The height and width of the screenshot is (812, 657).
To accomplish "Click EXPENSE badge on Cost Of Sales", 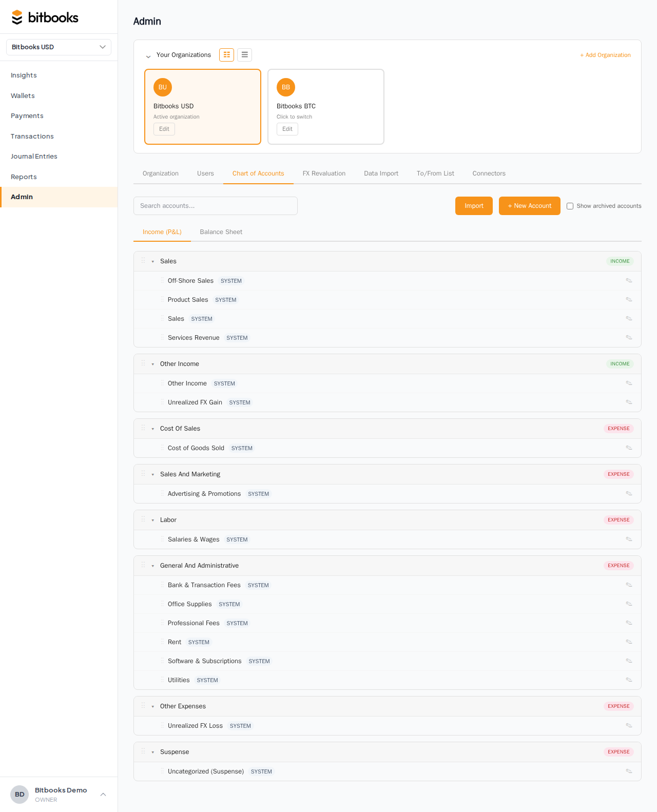I will click(x=619, y=429).
